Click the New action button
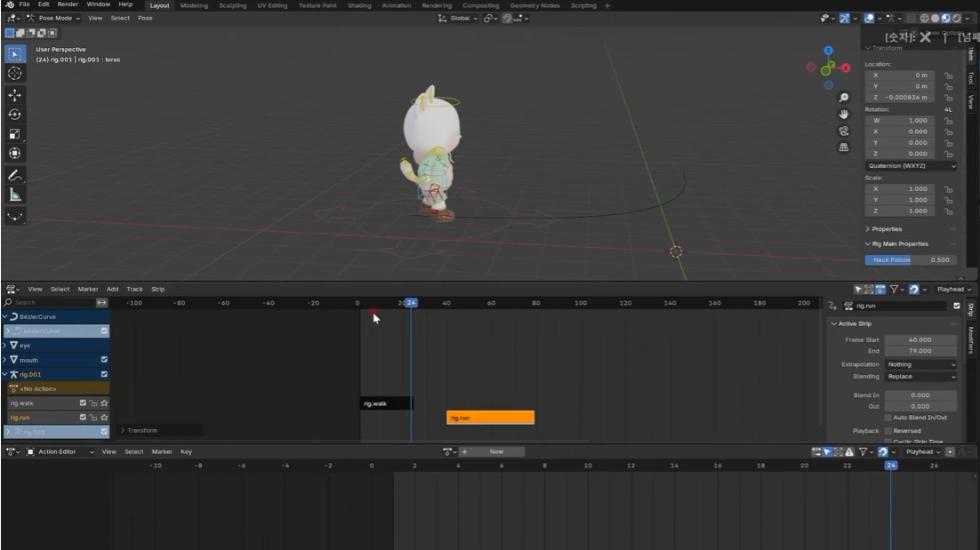 497,452
